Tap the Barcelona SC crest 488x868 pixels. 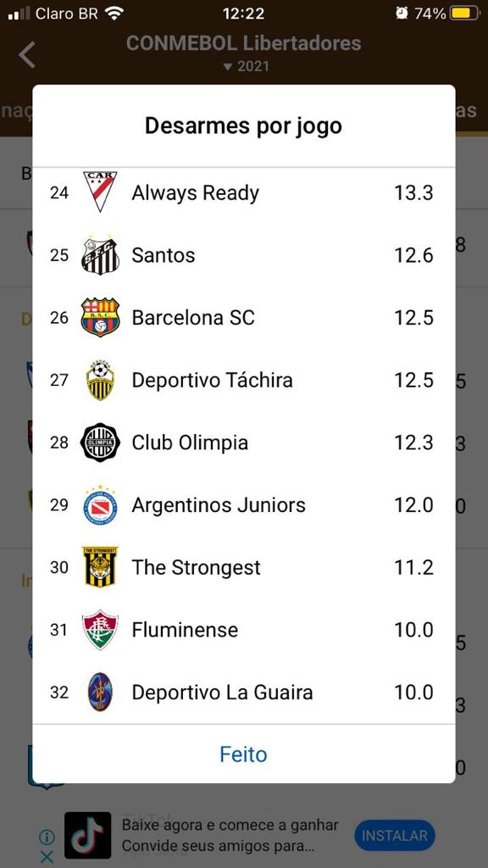tap(100, 317)
